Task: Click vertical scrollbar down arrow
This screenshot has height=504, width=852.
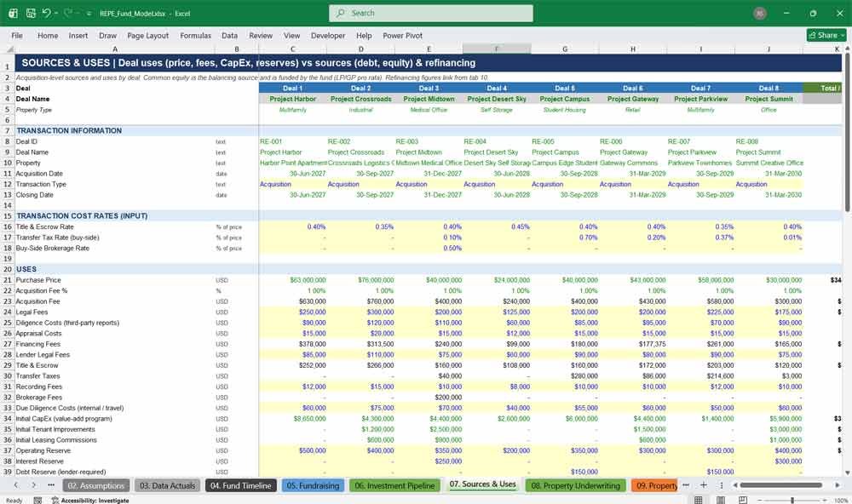Action: pos(847,473)
